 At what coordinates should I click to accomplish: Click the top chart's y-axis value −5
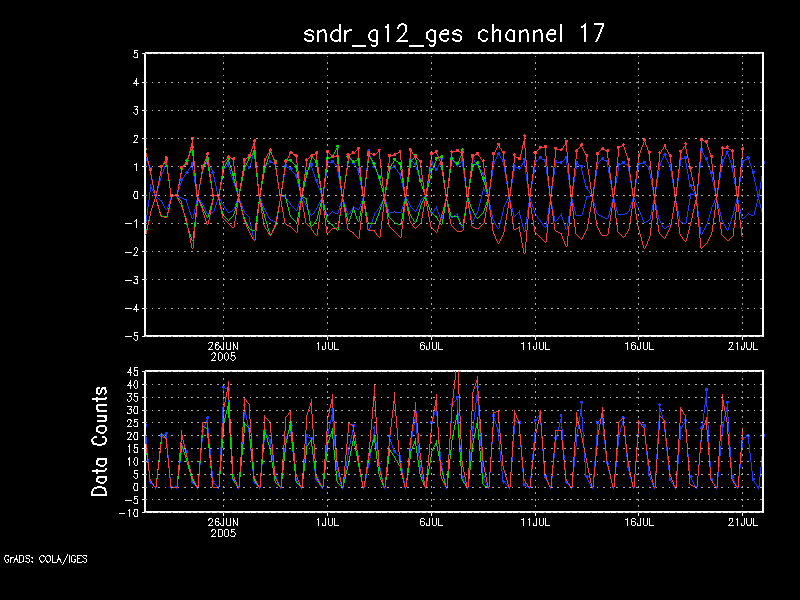tap(130, 336)
